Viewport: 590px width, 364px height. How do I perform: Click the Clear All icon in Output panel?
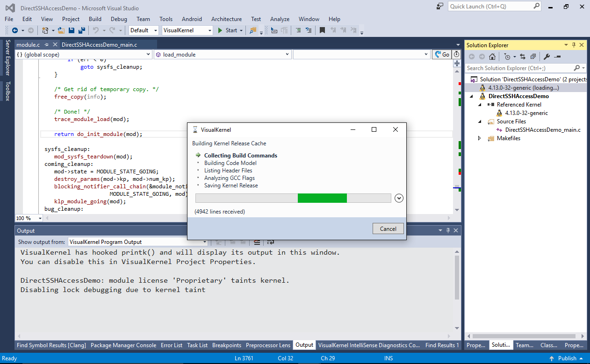click(x=257, y=242)
